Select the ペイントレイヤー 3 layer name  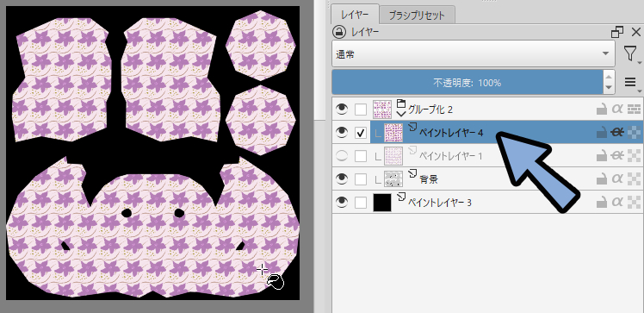point(439,203)
